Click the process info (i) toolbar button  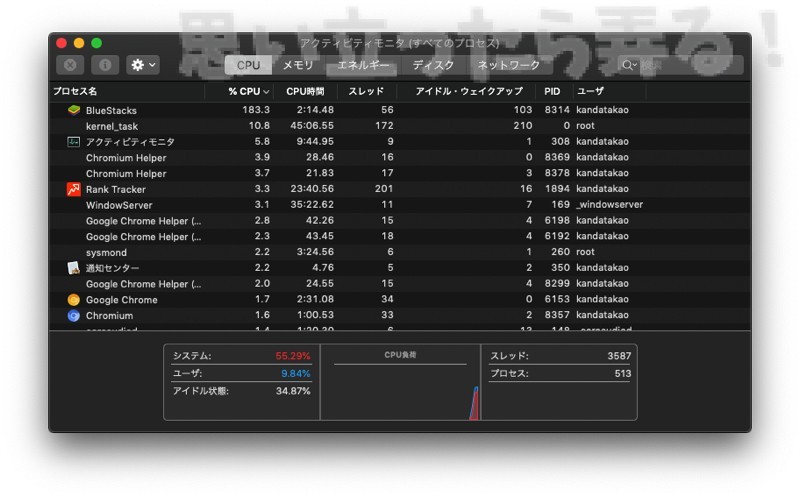pyautogui.click(x=105, y=65)
